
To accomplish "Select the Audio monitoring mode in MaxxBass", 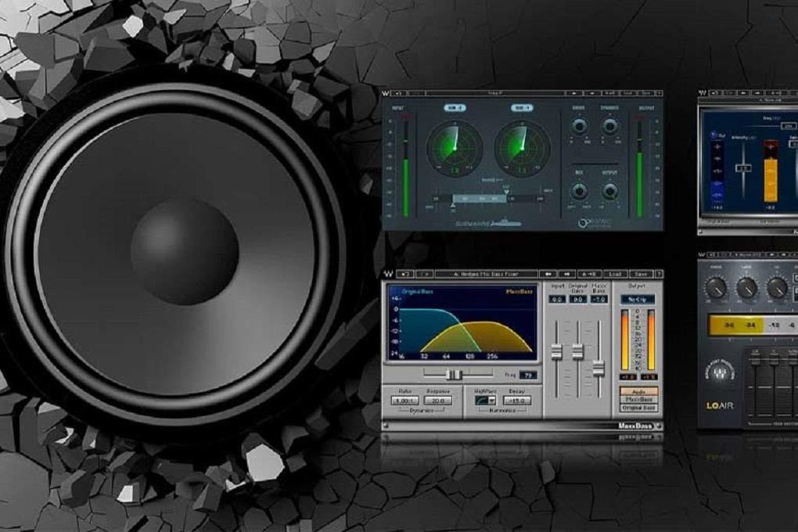I will (x=638, y=390).
